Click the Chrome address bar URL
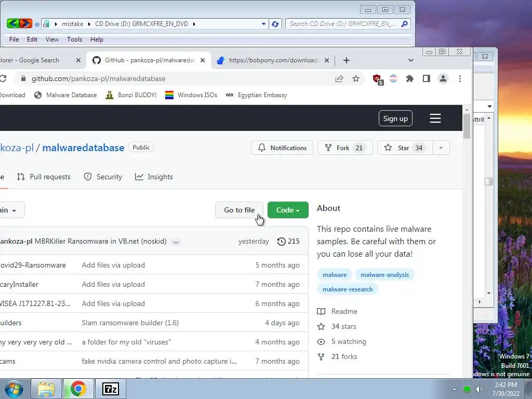 98,79
